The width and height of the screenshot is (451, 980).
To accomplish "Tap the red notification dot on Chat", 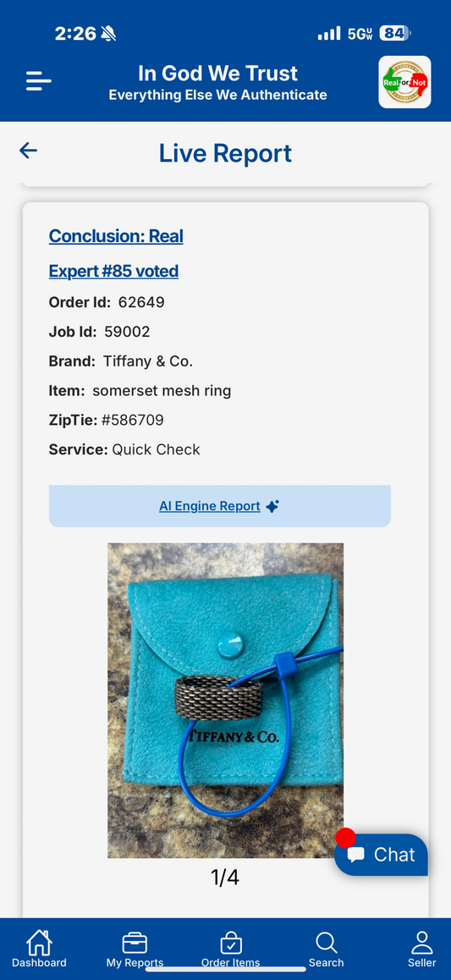I will 345,838.
